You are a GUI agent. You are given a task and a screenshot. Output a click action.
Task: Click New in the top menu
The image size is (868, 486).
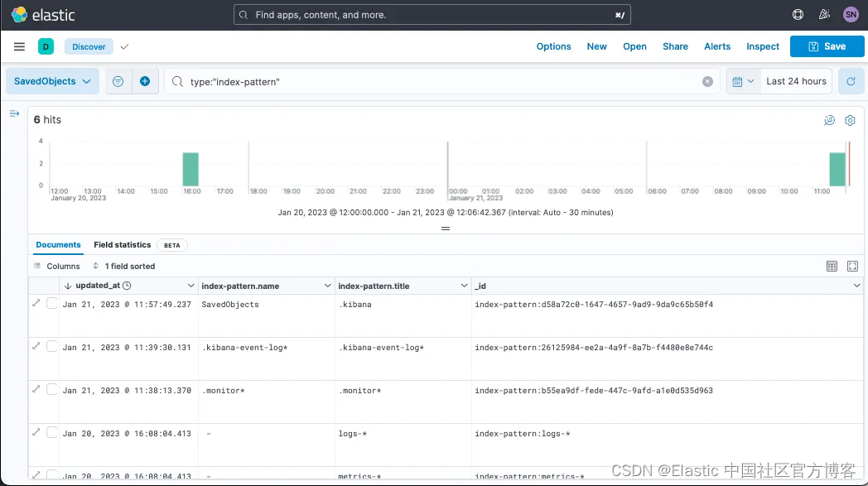click(596, 46)
